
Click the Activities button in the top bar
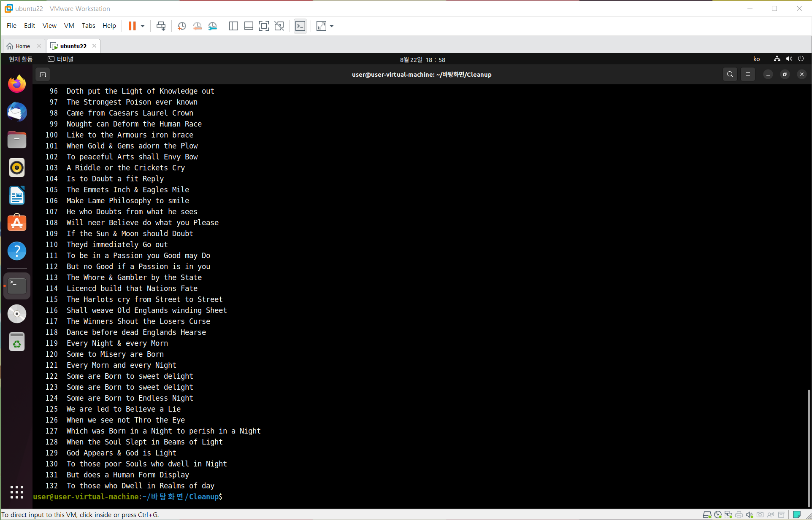pyautogui.click(x=21, y=59)
